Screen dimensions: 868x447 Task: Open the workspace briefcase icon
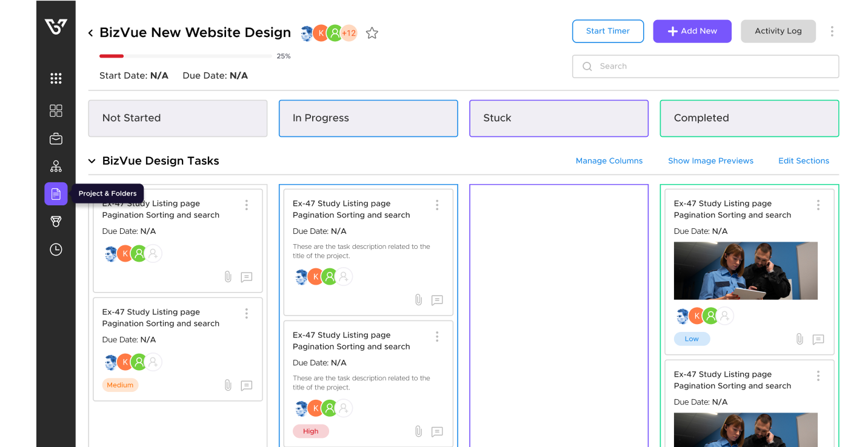[x=56, y=139]
